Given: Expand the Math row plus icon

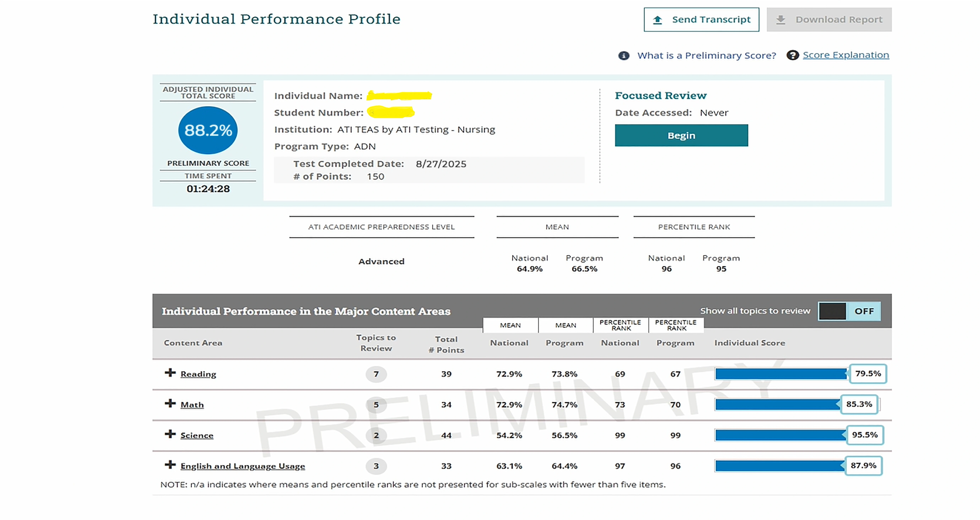Looking at the screenshot, I should click(170, 403).
